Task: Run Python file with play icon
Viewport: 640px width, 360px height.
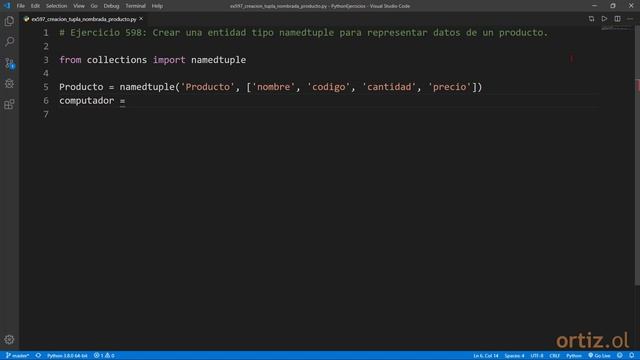Action: tap(604, 19)
